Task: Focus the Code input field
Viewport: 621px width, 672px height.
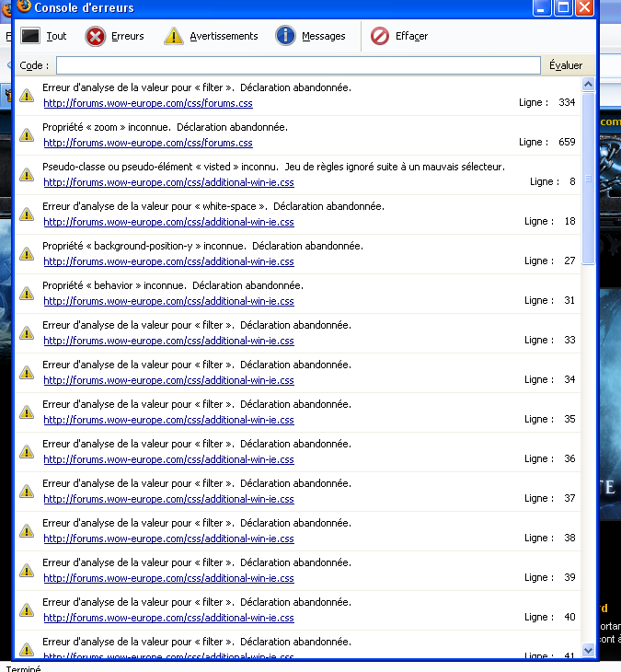Action: point(298,65)
